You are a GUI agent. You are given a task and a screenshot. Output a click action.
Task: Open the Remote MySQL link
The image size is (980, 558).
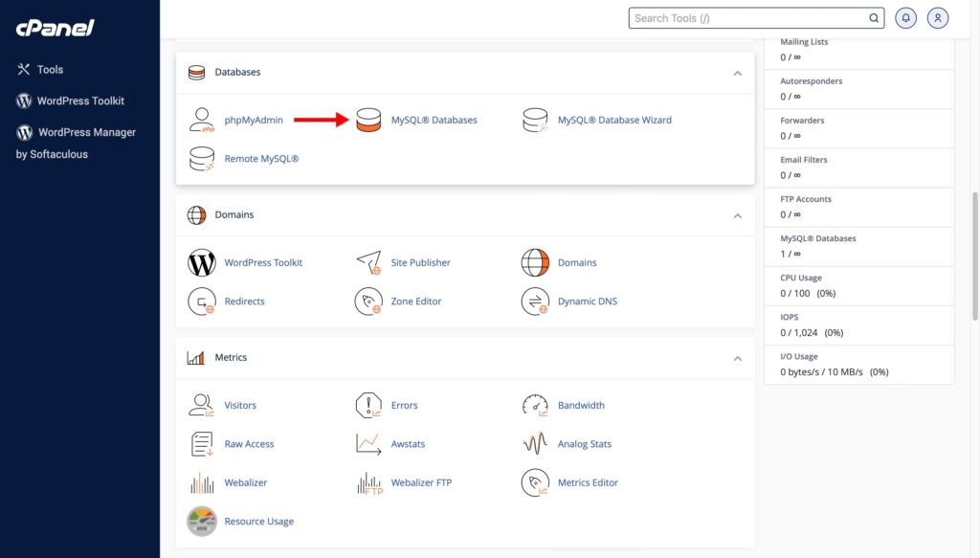(261, 159)
